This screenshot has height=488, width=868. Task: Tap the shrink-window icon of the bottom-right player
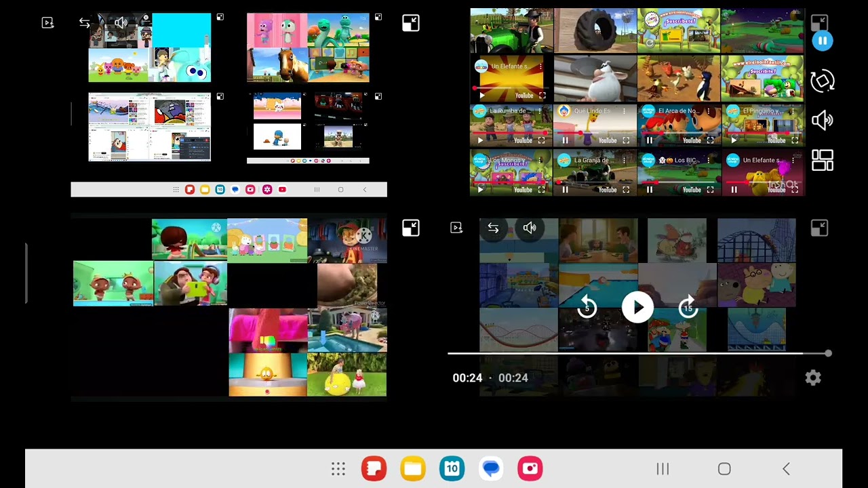pos(819,228)
